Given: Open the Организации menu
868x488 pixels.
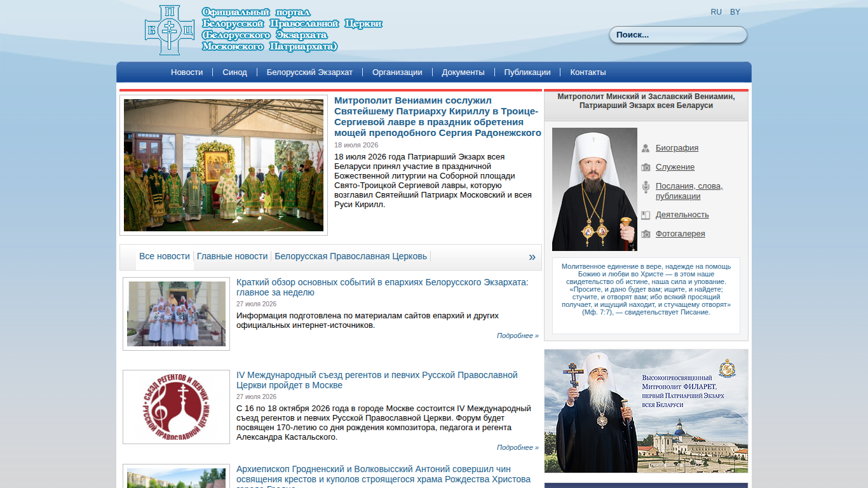Looking at the screenshot, I should 397,72.
